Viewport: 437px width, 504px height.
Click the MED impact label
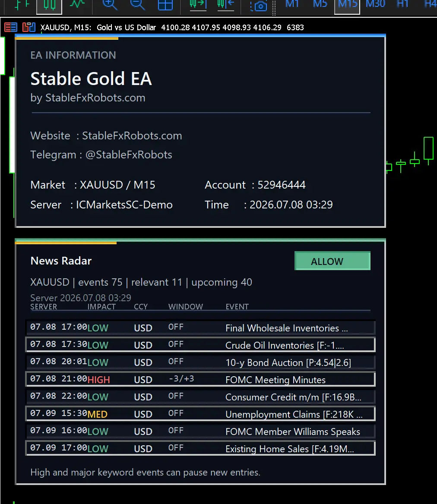(98, 414)
